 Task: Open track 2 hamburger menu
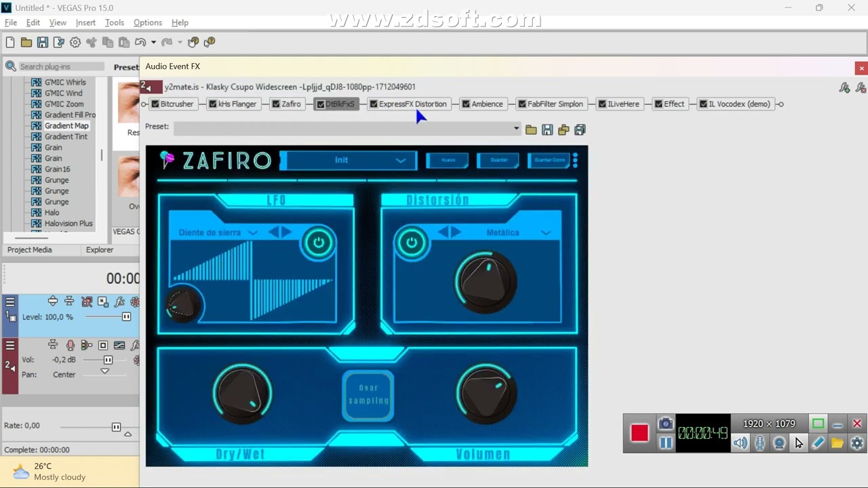(x=10, y=345)
